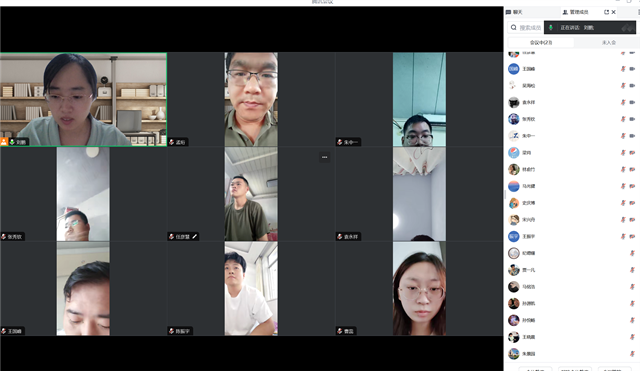
Task: Click the pencil icon beside 任彦慧 label
Action: [x=195, y=236]
